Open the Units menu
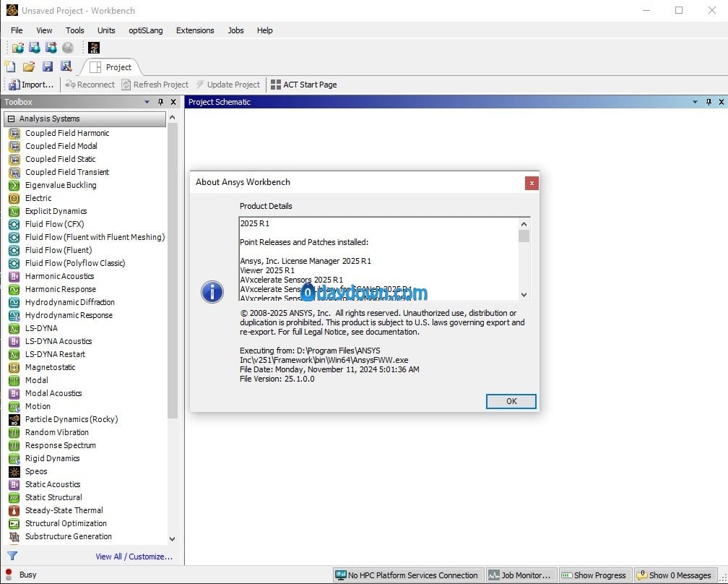 [x=106, y=30]
